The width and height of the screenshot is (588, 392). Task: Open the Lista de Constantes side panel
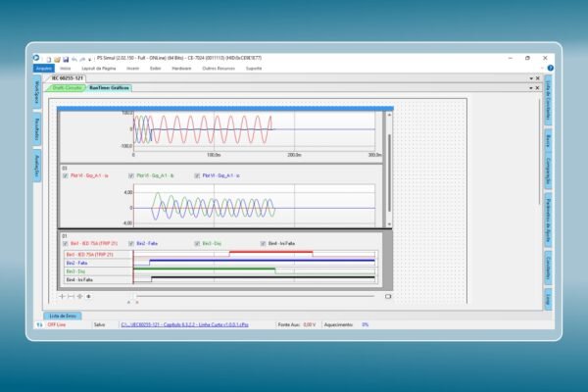548,100
